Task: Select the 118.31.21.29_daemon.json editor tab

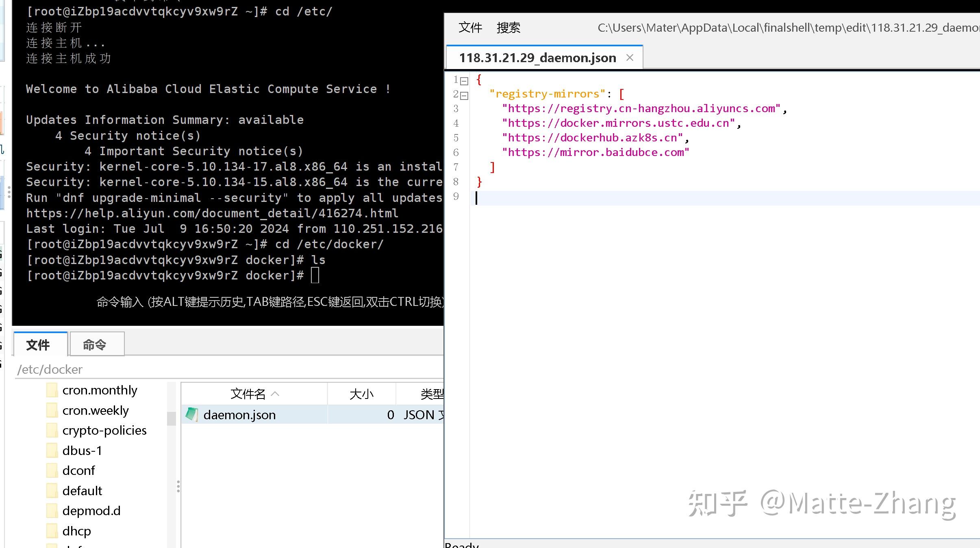Action: (x=537, y=57)
